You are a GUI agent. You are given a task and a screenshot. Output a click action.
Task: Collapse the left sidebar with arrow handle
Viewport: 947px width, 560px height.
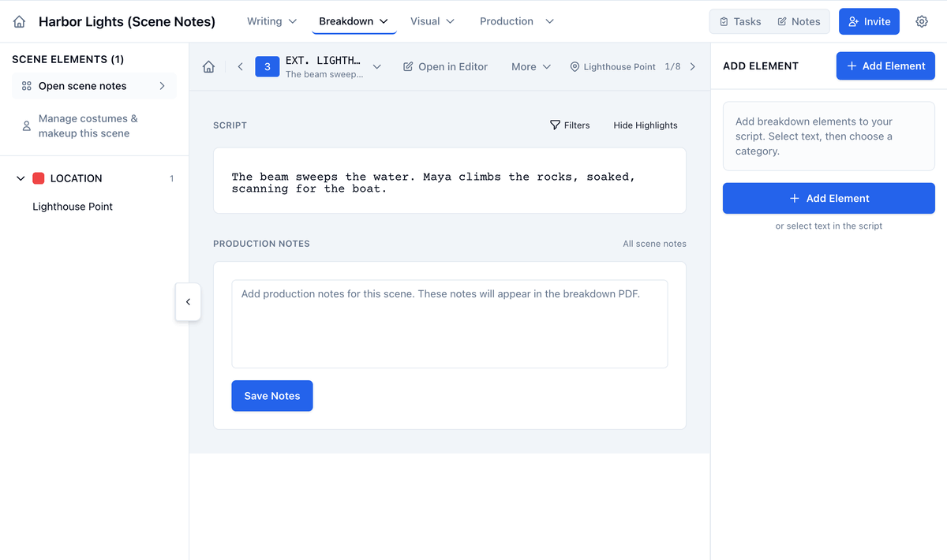coord(188,302)
